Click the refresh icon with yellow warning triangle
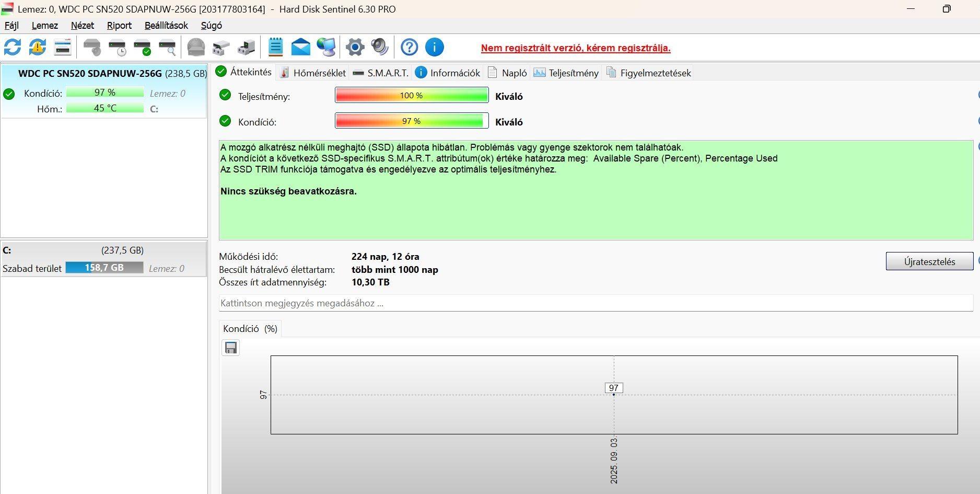 (x=37, y=47)
